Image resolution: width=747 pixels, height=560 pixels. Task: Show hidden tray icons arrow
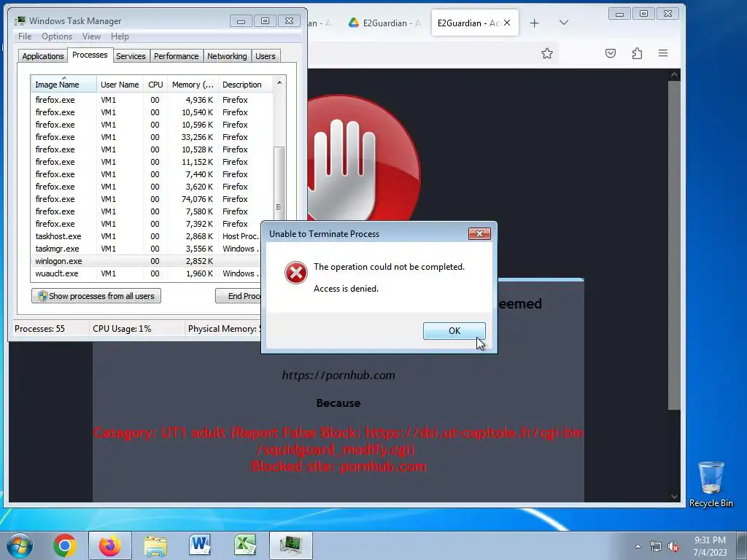coord(638,546)
